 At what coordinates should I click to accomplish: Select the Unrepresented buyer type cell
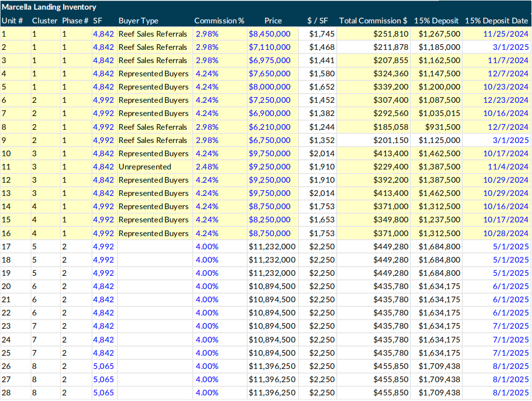click(x=145, y=166)
